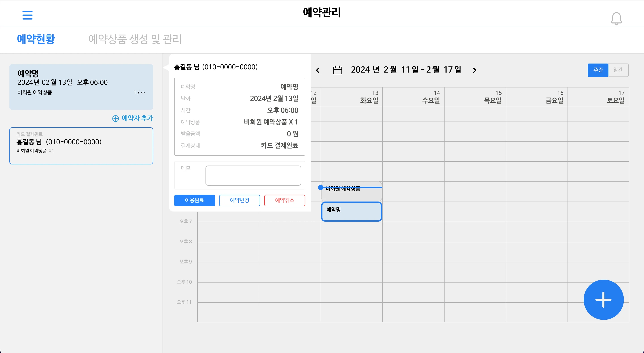The image size is (644, 353).
Task: Go to next week arrow
Action: pyautogui.click(x=475, y=70)
